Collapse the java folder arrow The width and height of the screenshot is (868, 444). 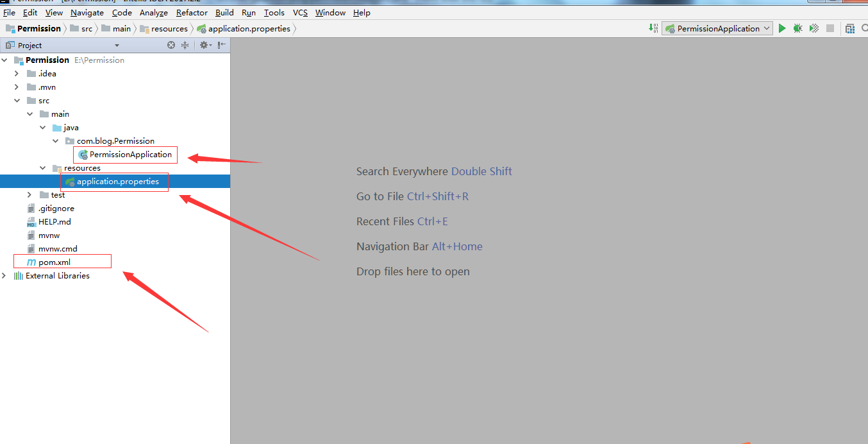pyautogui.click(x=42, y=128)
